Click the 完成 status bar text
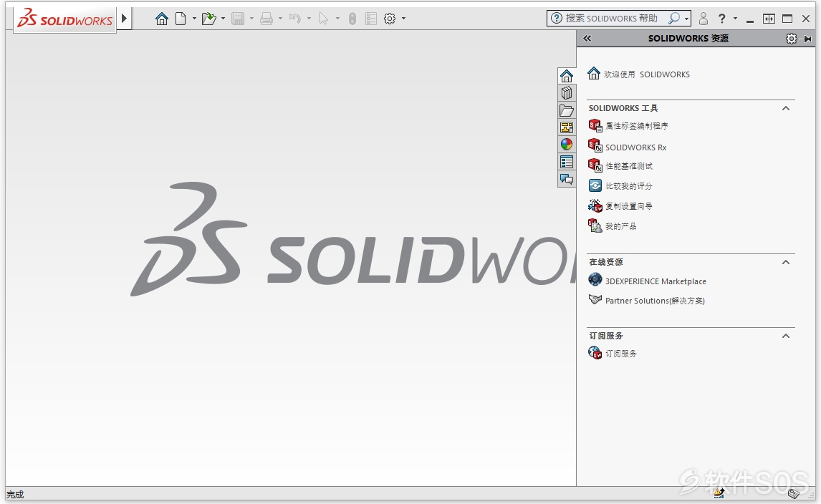821x504 pixels. pyautogui.click(x=14, y=495)
